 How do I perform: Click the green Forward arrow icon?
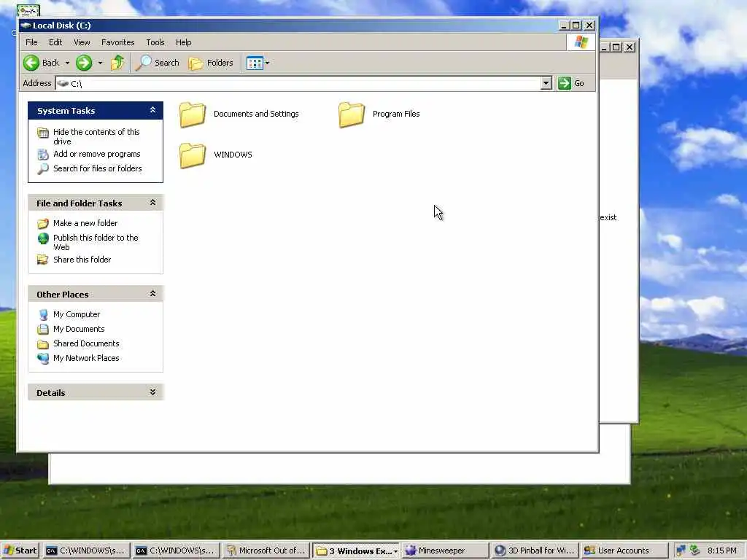point(84,63)
